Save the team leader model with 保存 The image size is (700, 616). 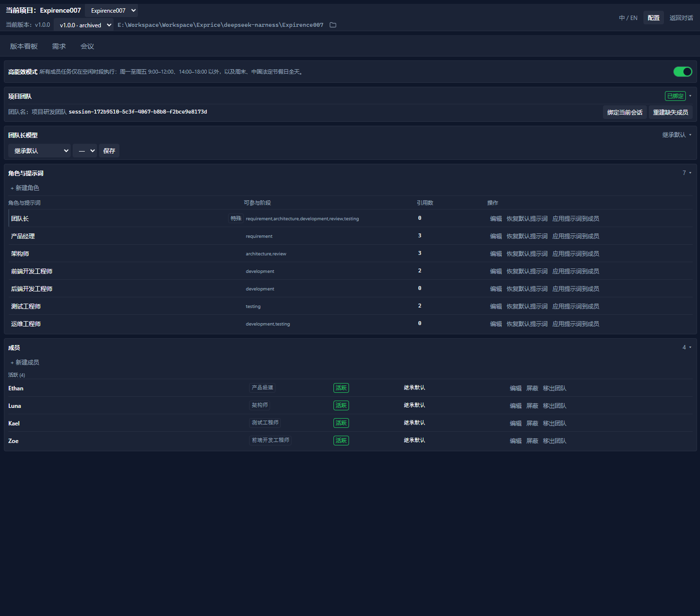click(x=109, y=151)
